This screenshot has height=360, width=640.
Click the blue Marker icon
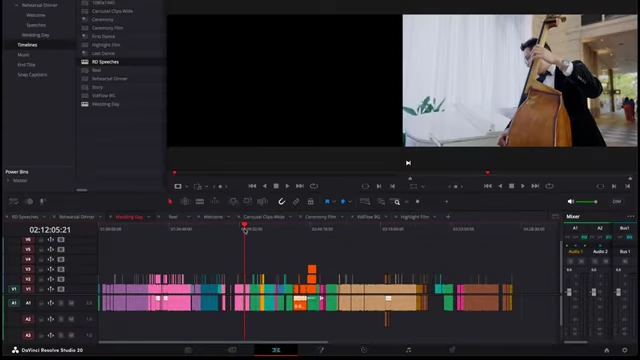click(343, 201)
